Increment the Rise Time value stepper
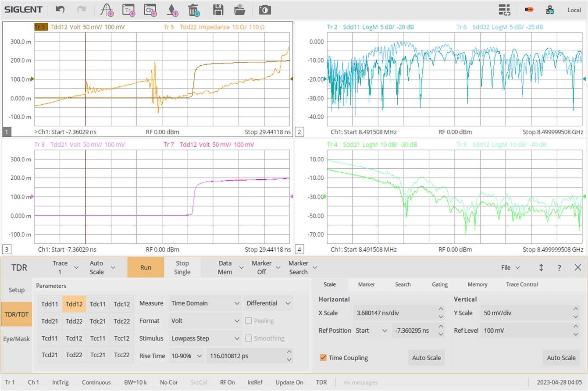Viewport: 588px width, 391px height. click(289, 353)
